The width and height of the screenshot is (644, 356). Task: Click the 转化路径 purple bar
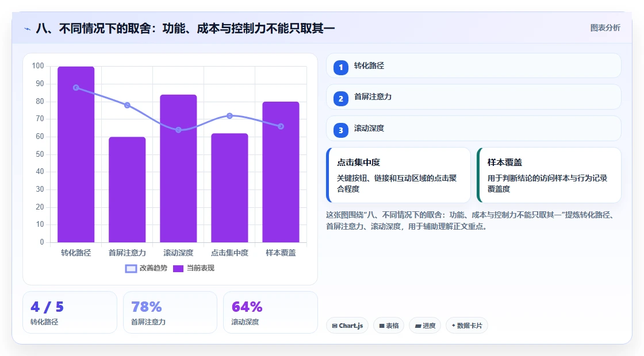76,154
